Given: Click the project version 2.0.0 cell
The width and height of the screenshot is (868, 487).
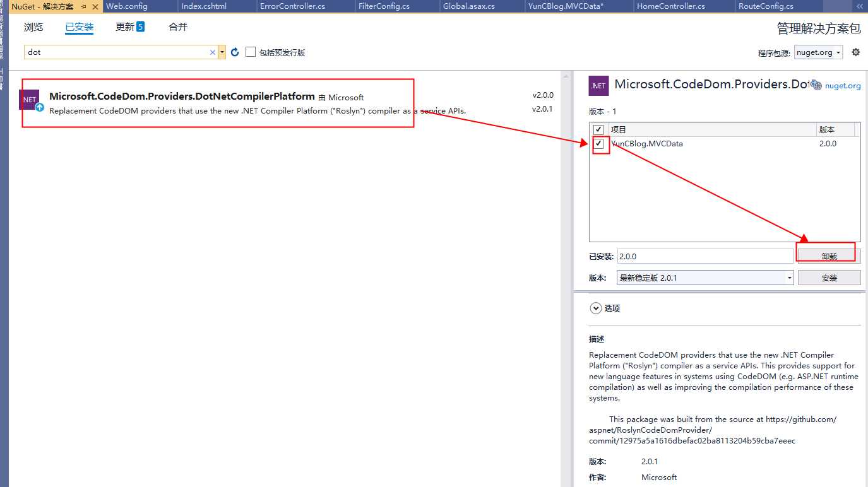Looking at the screenshot, I should pos(828,144).
